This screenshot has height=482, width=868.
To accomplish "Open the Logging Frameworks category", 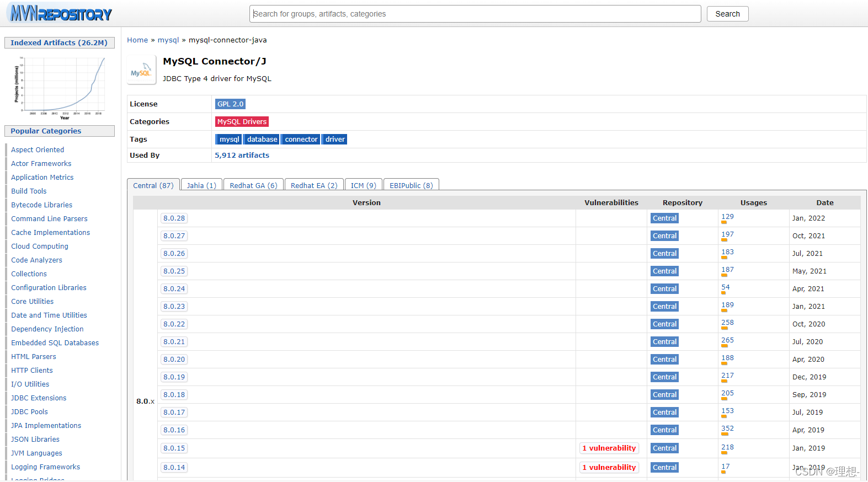I will [46, 467].
